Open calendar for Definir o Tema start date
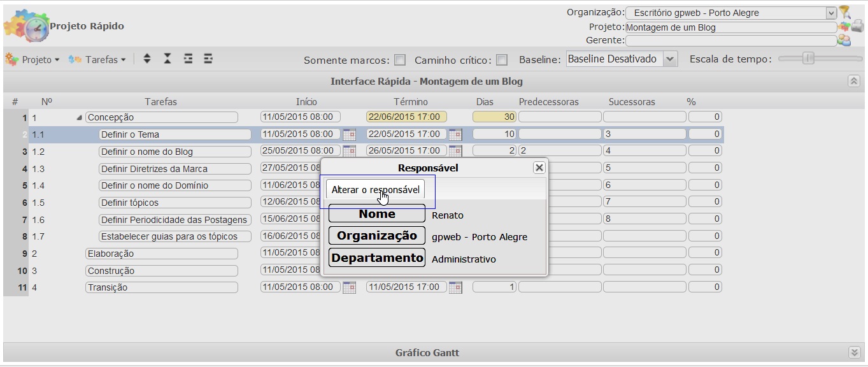The width and height of the screenshot is (868, 367). (x=349, y=134)
